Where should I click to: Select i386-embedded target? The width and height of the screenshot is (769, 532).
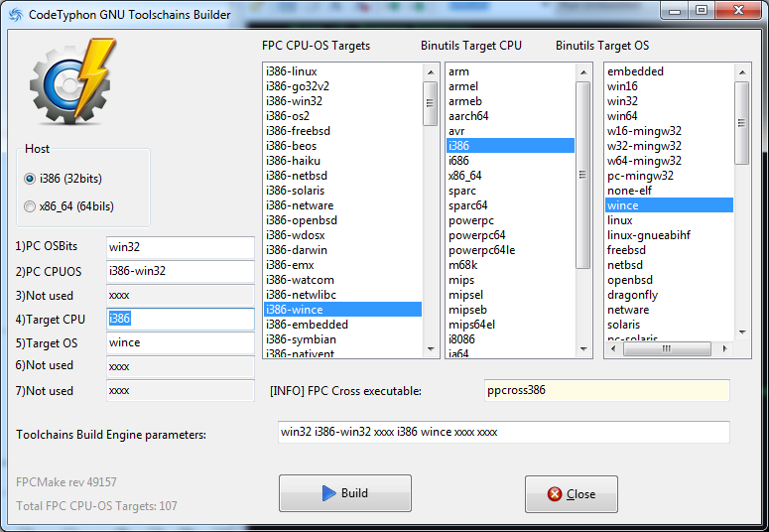pos(342,325)
